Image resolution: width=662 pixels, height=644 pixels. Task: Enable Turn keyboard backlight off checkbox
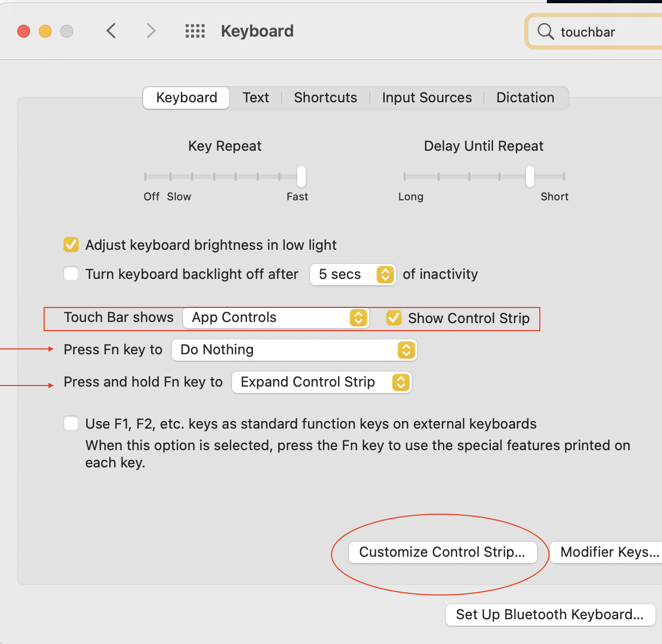coord(71,274)
